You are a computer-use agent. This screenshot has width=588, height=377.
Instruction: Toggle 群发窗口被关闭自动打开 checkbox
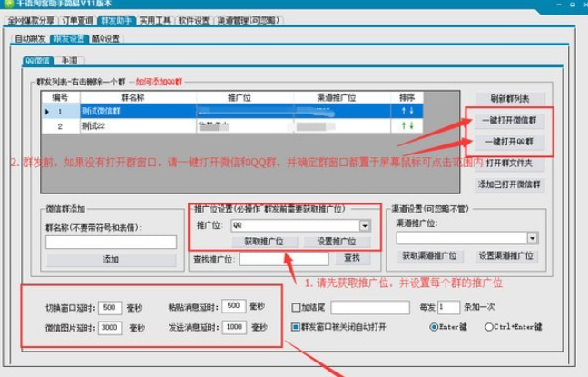pos(297,326)
